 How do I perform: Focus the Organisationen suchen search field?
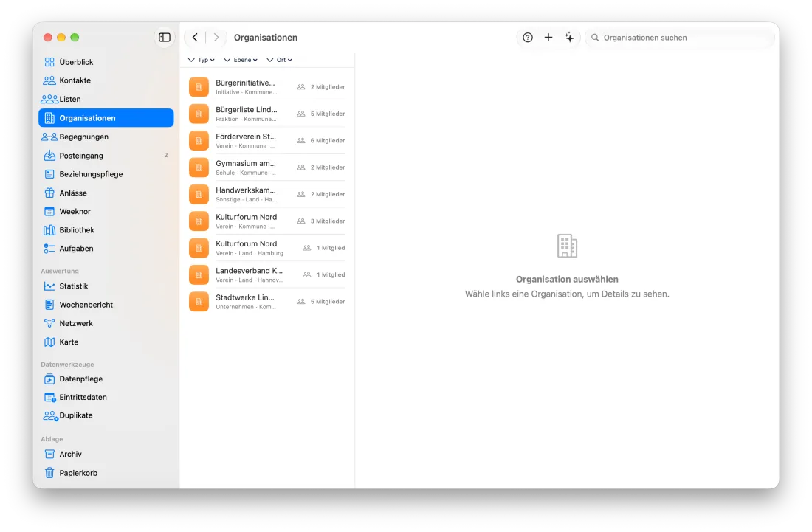coord(679,37)
